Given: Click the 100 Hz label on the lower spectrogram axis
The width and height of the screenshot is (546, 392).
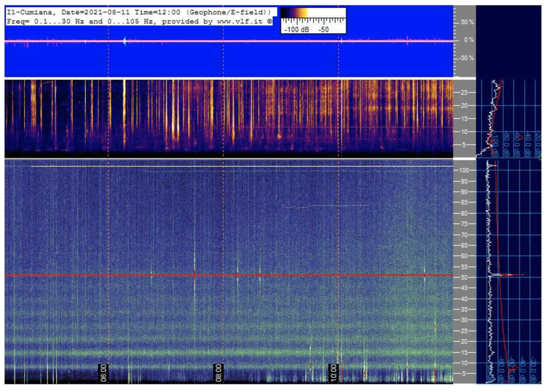Looking at the screenshot, I should coord(464,170).
